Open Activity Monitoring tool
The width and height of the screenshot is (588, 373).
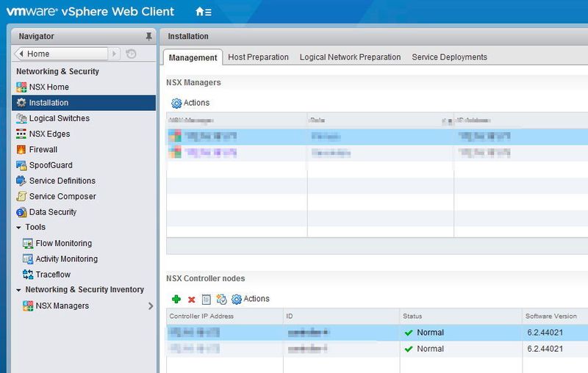[x=67, y=258]
